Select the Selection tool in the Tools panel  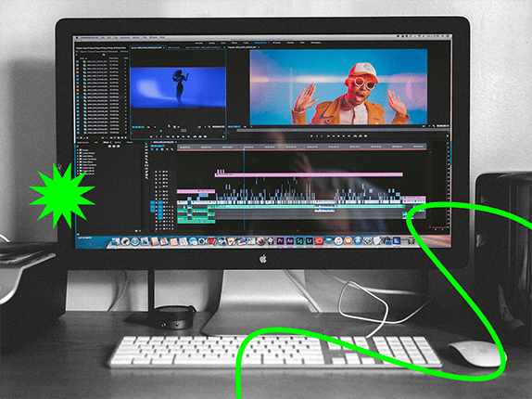coord(146,144)
